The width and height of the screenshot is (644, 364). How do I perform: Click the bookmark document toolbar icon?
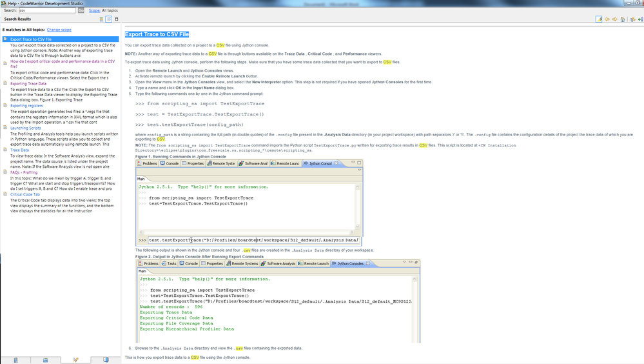(640, 19)
